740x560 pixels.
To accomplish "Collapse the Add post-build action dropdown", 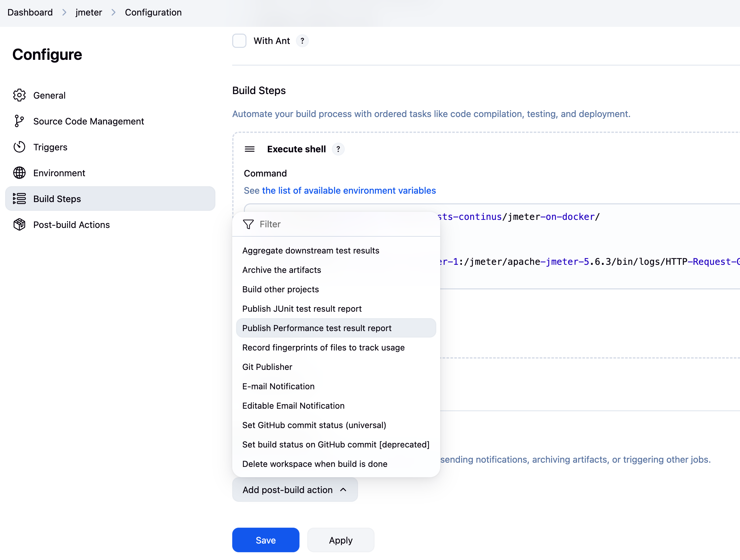I will [294, 490].
